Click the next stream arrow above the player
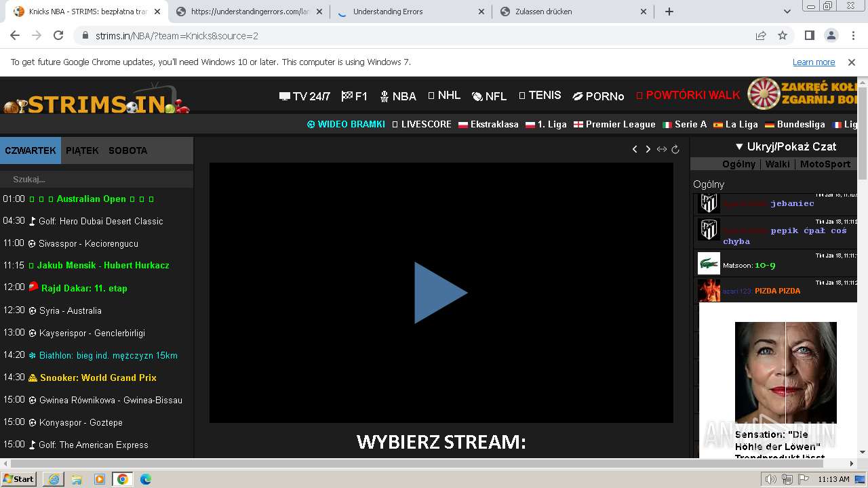The height and width of the screenshot is (488, 868). click(648, 149)
